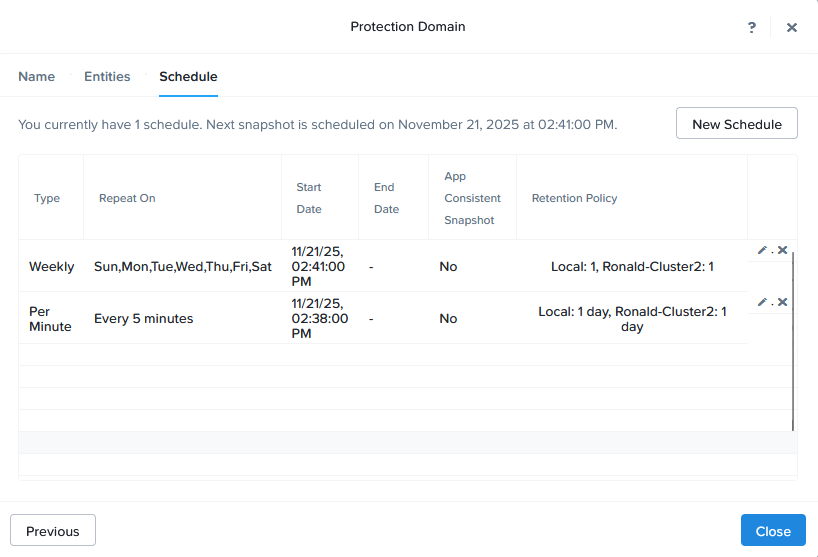This screenshot has height=557, width=818.
Task: Go to the Entities tab
Action: [x=107, y=76]
